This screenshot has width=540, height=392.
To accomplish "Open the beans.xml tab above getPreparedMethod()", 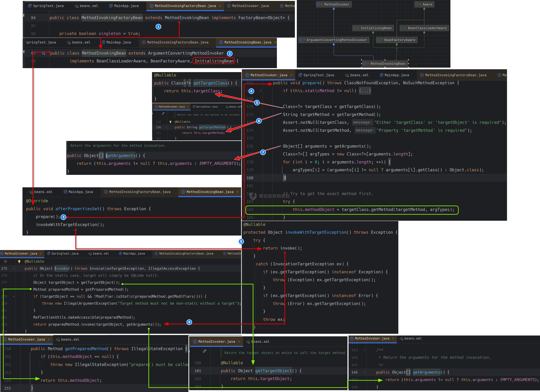I will (x=67, y=339).
